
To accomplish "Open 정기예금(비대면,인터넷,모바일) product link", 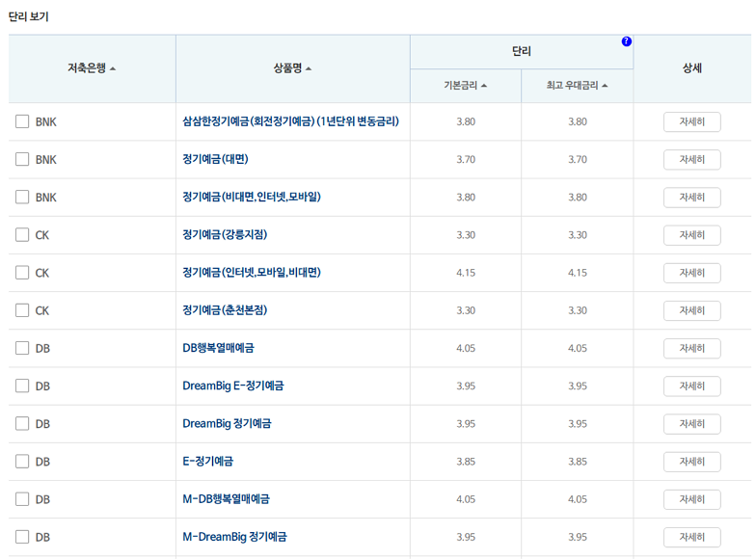I will coord(252,197).
